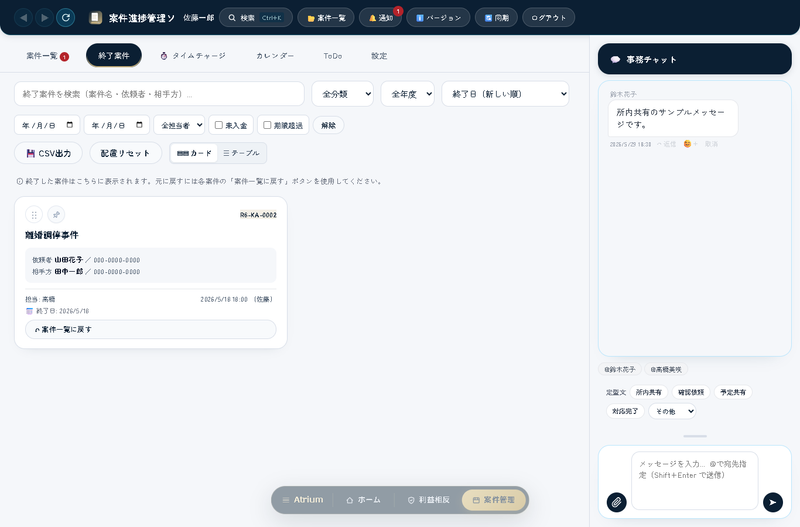Screen dimensions: 800x527
Task: Mention @鈴木花子 chip
Action: click(x=619, y=369)
